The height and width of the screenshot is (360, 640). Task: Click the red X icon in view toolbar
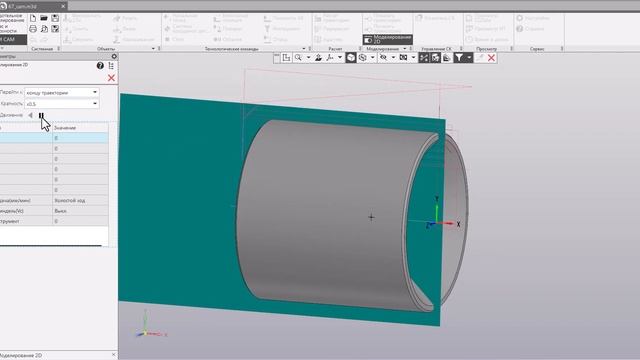point(491,58)
